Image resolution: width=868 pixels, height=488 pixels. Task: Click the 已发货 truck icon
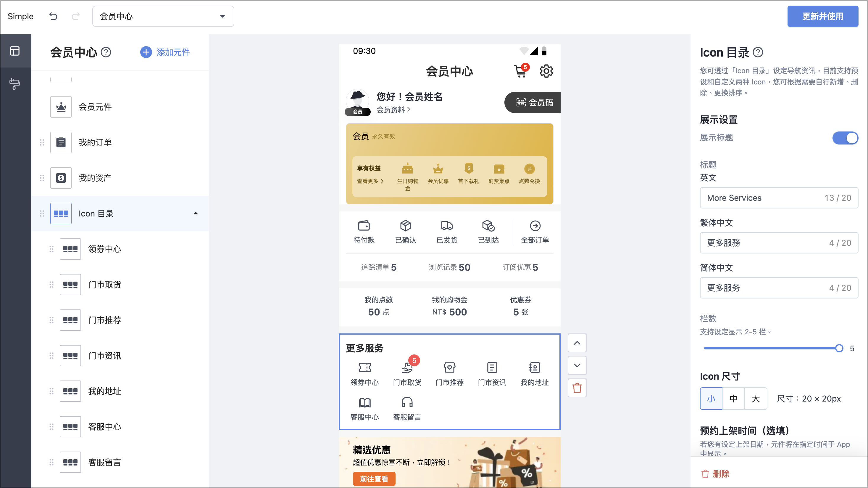tap(447, 226)
